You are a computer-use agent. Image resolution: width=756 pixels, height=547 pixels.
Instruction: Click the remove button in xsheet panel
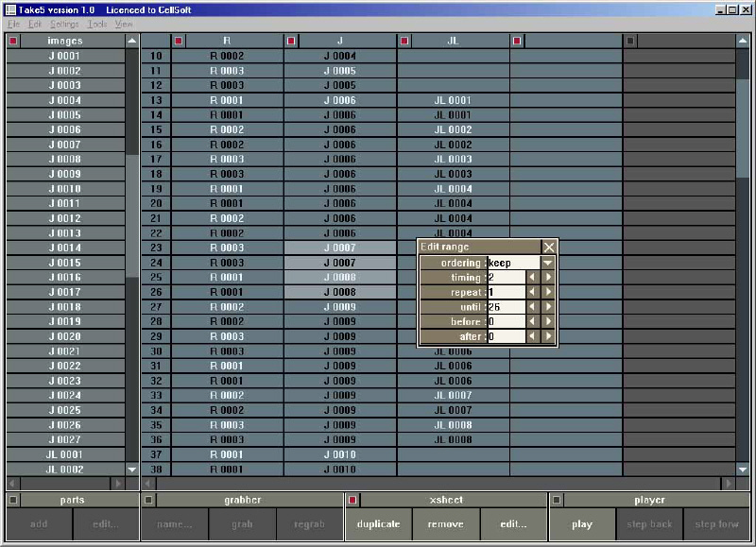click(x=446, y=524)
